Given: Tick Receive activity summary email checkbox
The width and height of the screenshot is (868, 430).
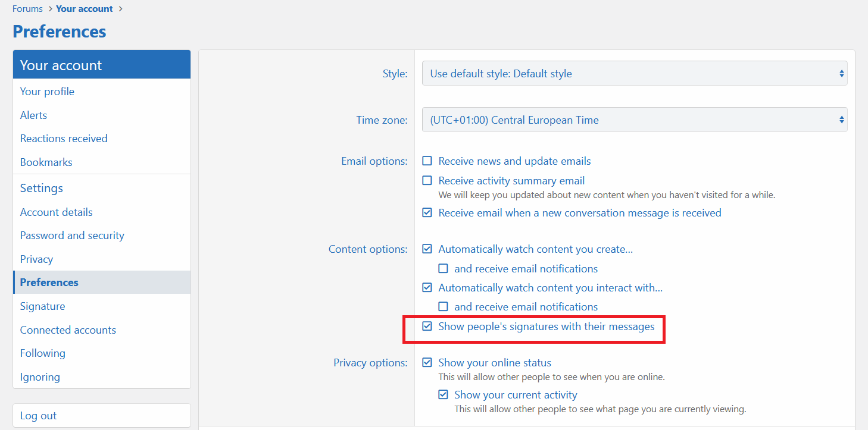Looking at the screenshot, I should [x=427, y=181].
